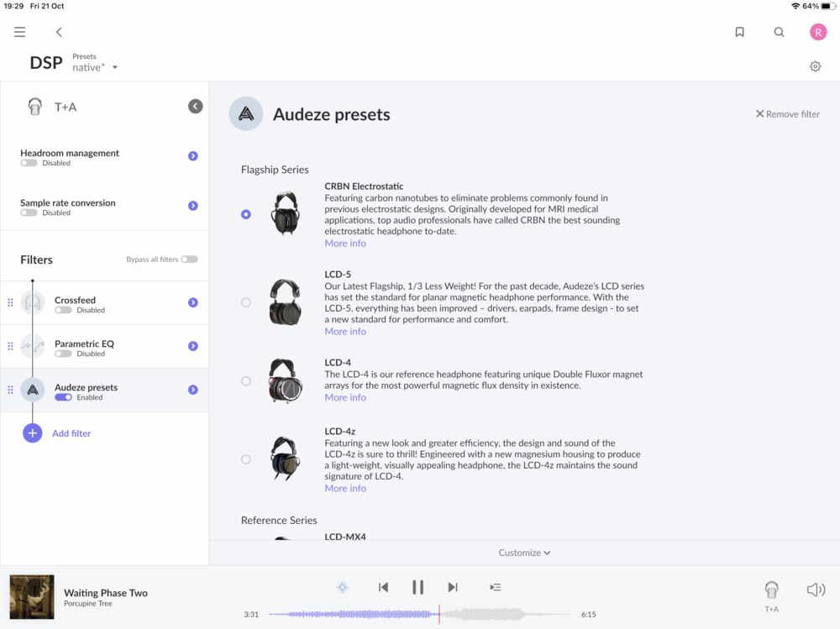840x629 pixels.
Task: Open the volume speaker control
Action: pos(815,590)
